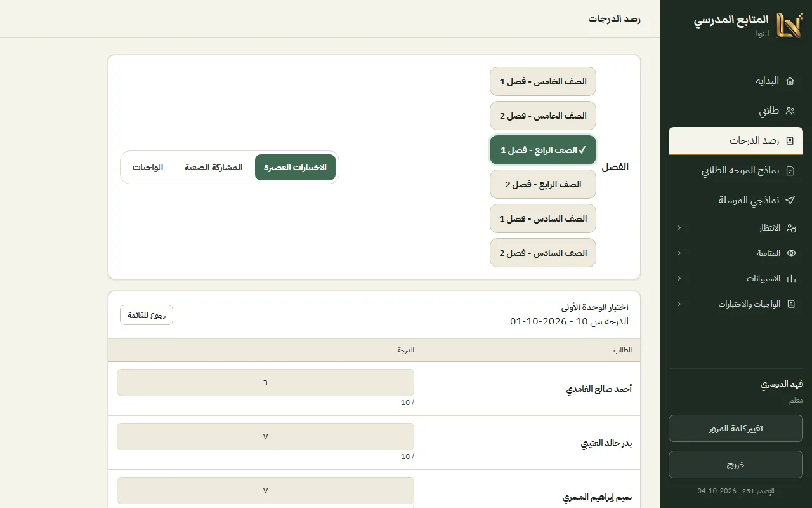Click the خروج logout button
This screenshot has height=508, width=812.
click(736, 464)
